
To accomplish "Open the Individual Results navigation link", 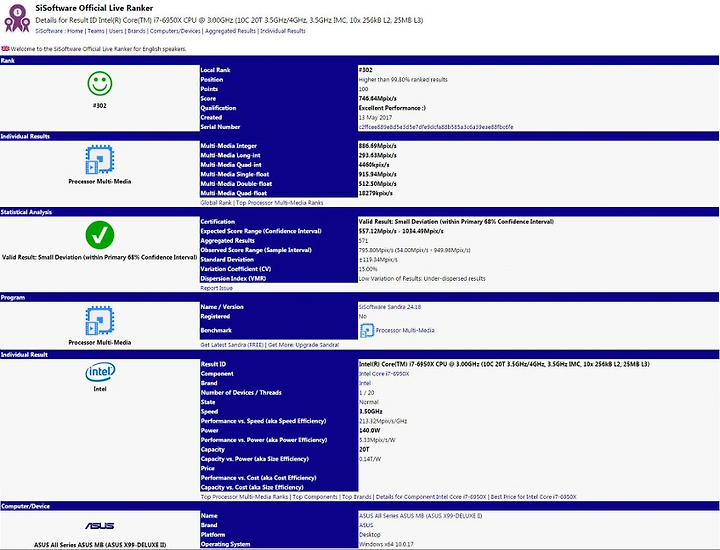I will [x=283, y=31].
